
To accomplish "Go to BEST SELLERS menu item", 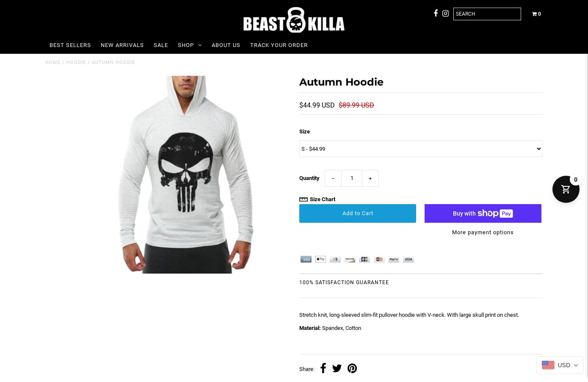I will [70, 45].
